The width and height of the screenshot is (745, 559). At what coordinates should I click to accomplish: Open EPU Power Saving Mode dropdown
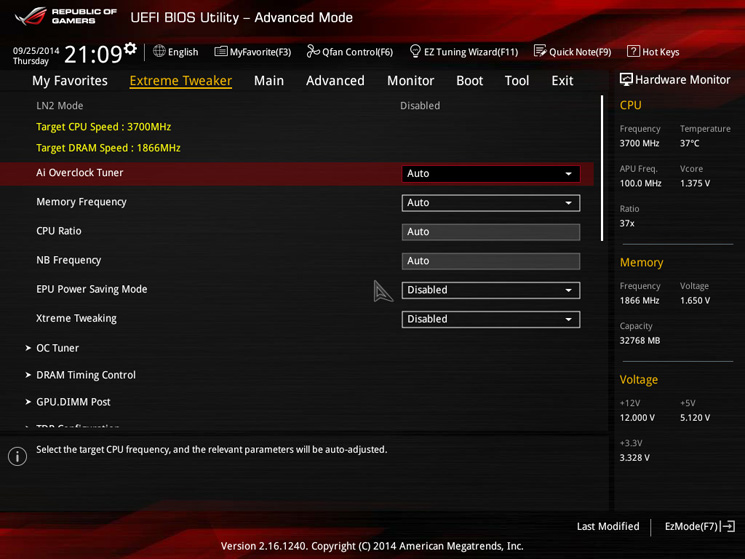(491, 290)
